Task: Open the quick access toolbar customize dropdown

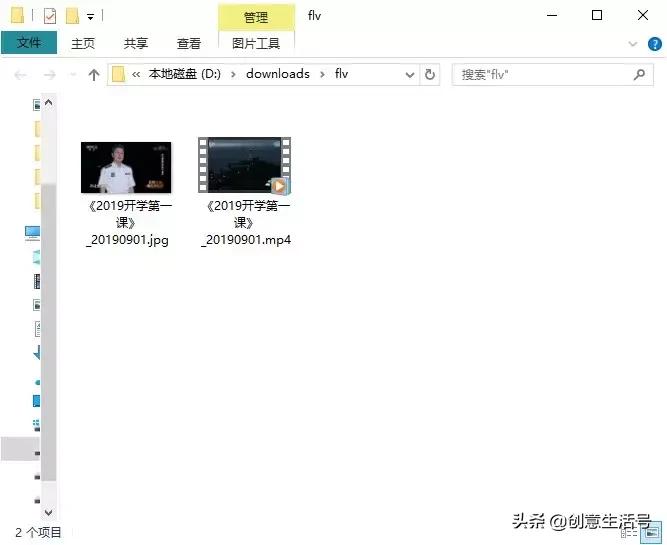Action: point(90,17)
